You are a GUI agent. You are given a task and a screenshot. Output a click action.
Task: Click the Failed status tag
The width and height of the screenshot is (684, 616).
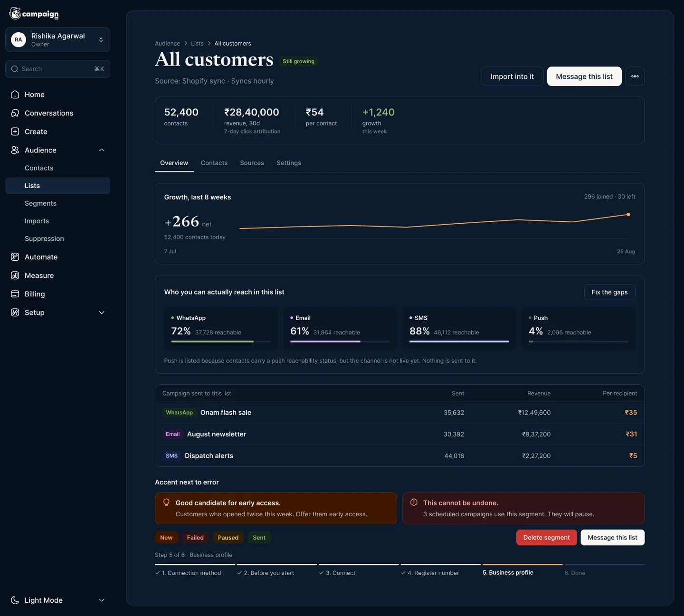coord(195,538)
